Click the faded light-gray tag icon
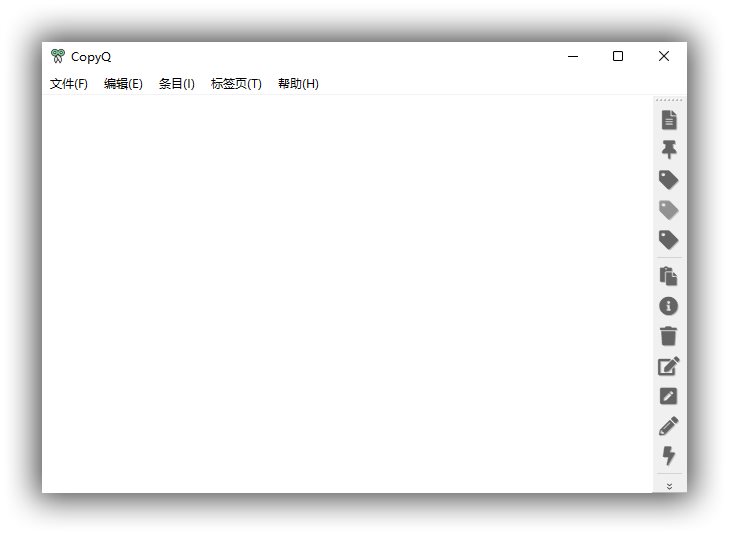The image size is (729, 535). (x=669, y=210)
